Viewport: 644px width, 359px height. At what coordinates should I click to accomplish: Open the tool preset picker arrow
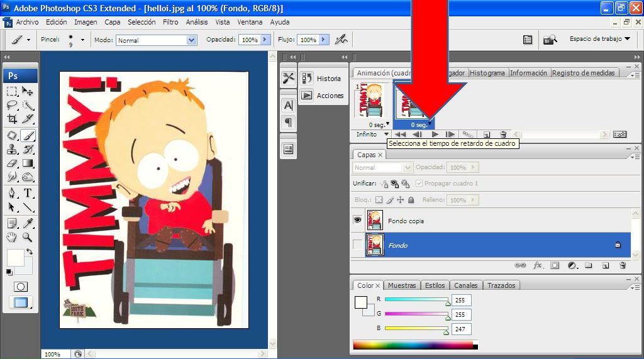(x=28, y=40)
